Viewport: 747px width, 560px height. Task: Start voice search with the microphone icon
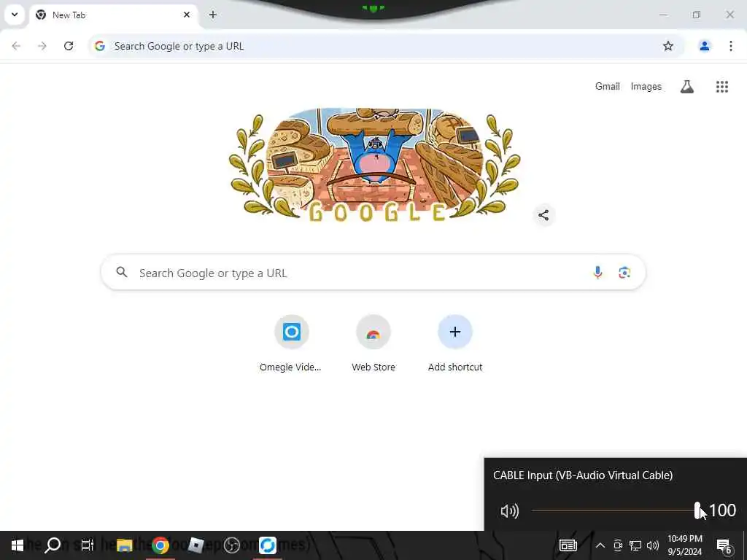pos(597,273)
